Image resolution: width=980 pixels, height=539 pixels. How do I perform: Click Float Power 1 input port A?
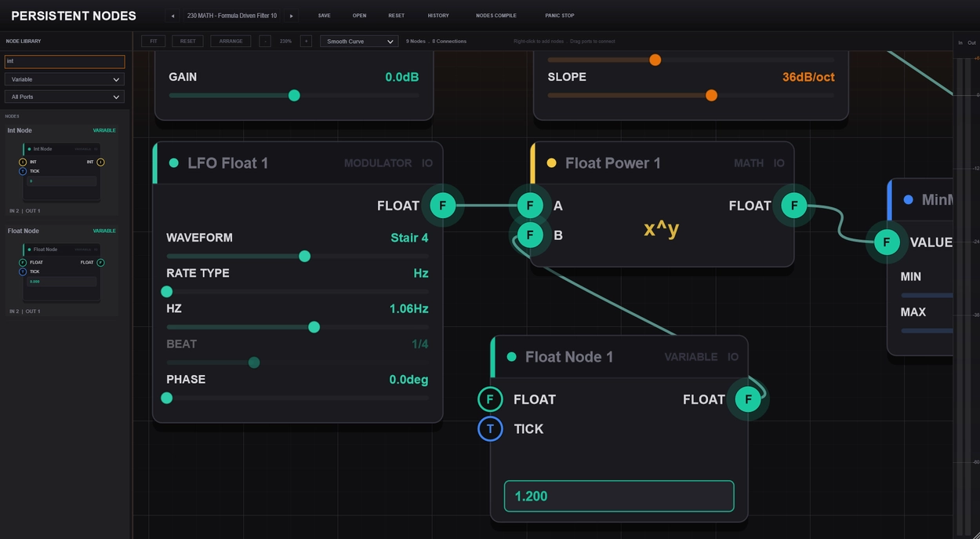530,206
